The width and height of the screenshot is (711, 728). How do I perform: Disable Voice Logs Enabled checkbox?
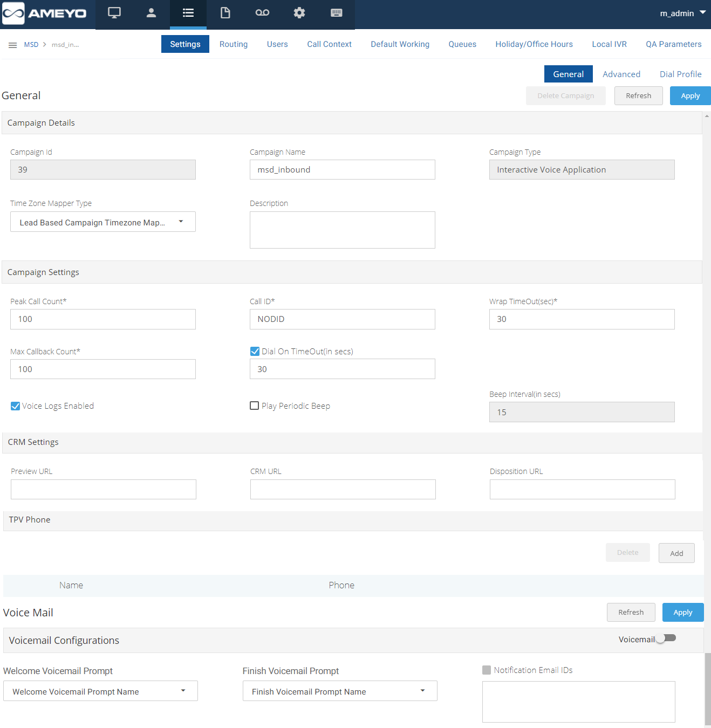[16, 406]
